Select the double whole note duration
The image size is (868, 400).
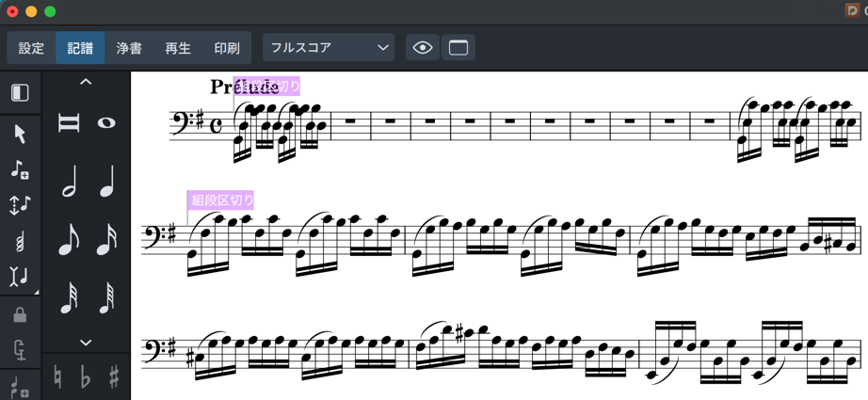tap(69, 123)
